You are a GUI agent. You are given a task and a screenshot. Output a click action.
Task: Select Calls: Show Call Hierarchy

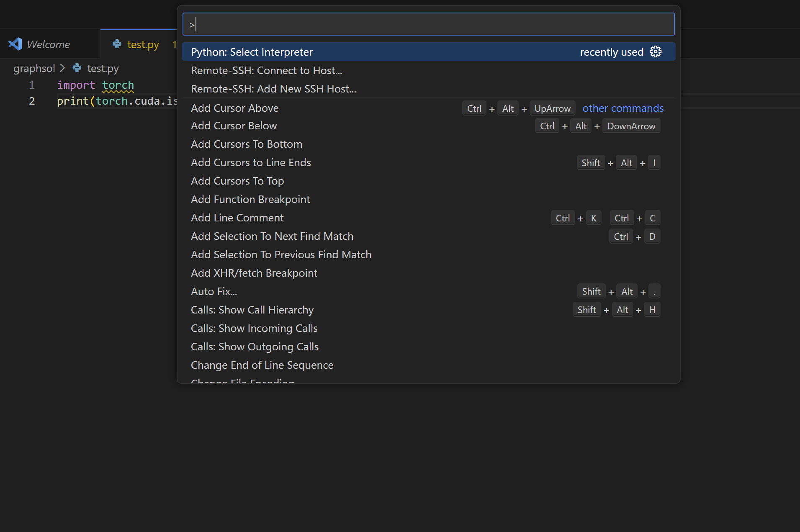[x=252, y=310]
